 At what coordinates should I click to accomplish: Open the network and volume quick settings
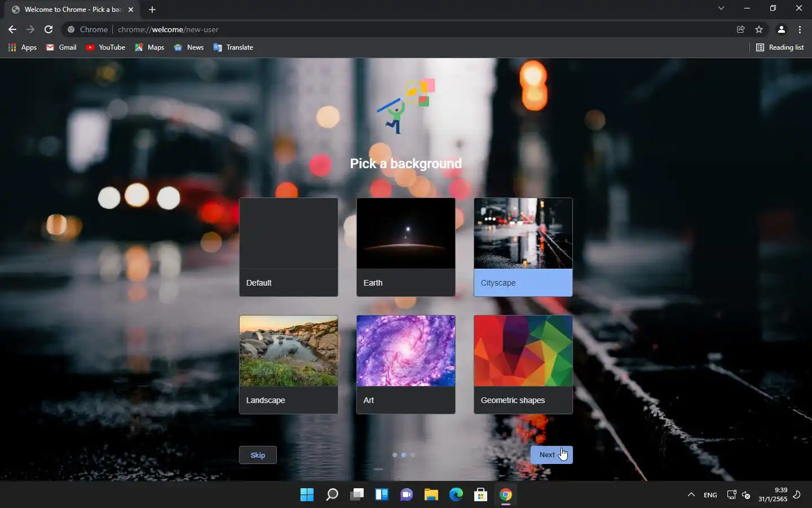[739, 495]
